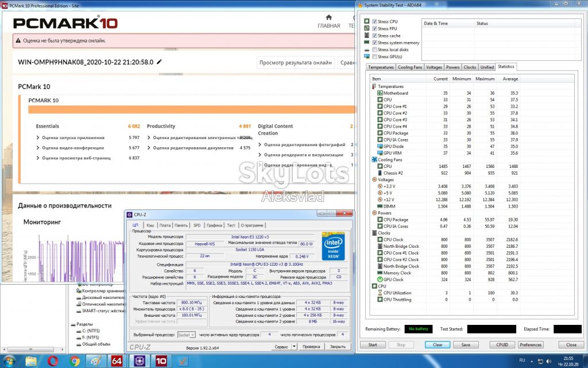Expand Оценка редактирования фотографий
This screenshot has width=588, height=368.
260,144
